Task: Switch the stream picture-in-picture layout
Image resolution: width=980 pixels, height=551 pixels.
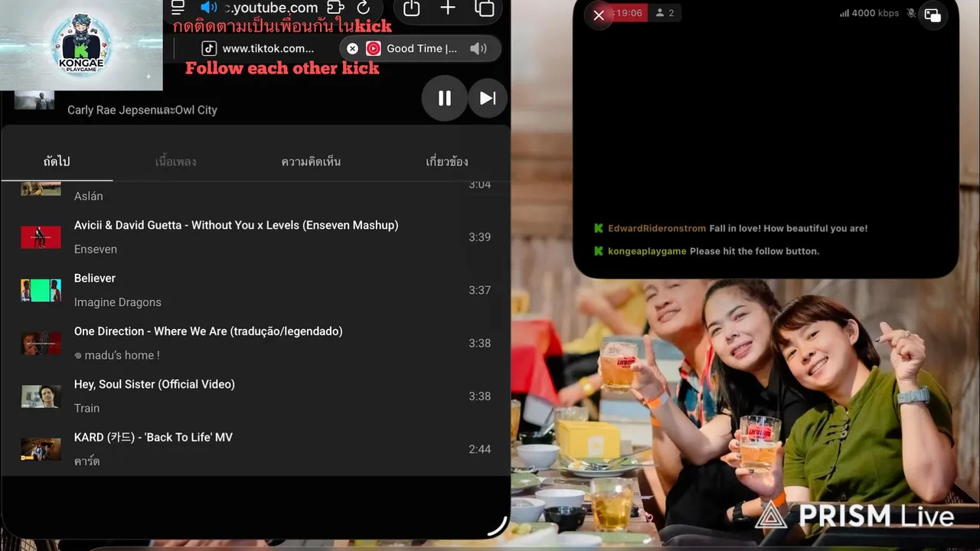Action: point(933,15)
